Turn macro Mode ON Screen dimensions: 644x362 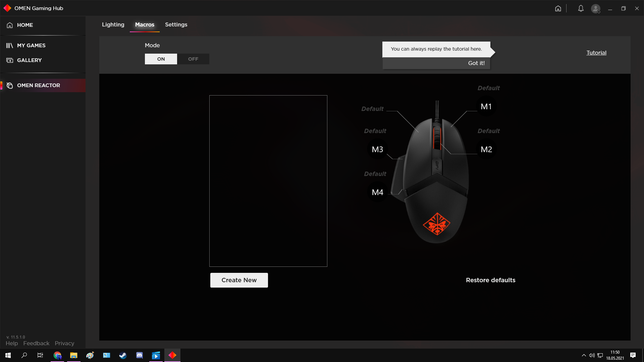click(161, 59)
